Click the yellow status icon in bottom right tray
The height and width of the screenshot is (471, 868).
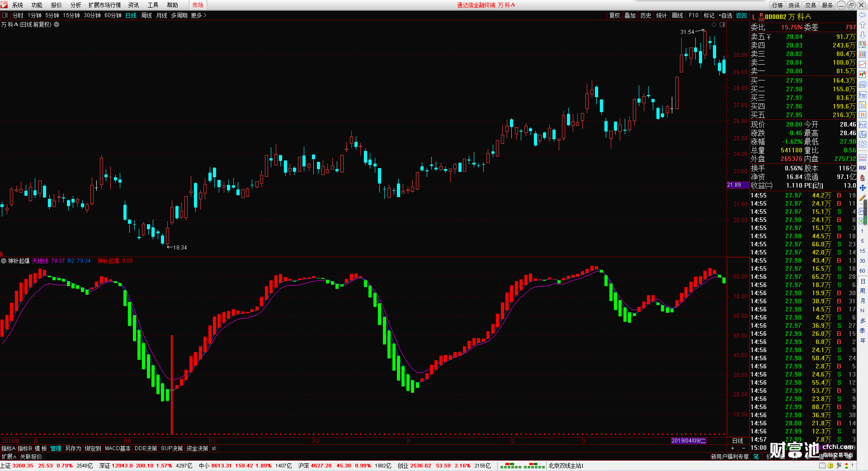tap(830, 466)
